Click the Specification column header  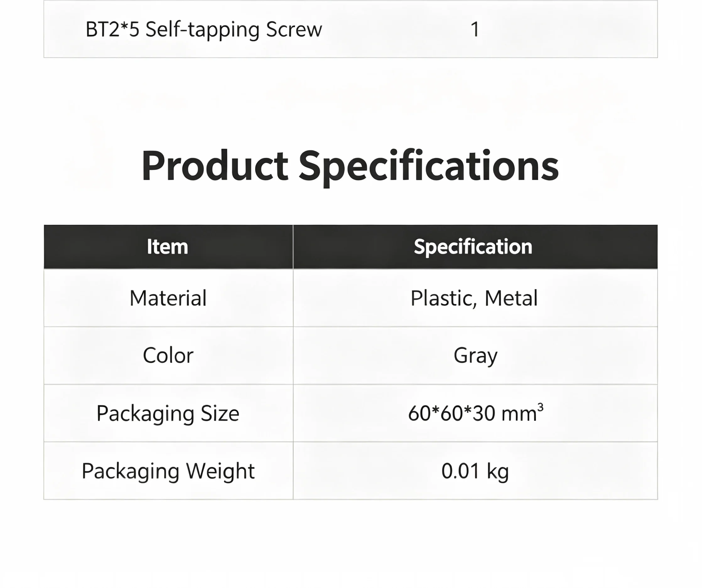click(x=473, y=247)
